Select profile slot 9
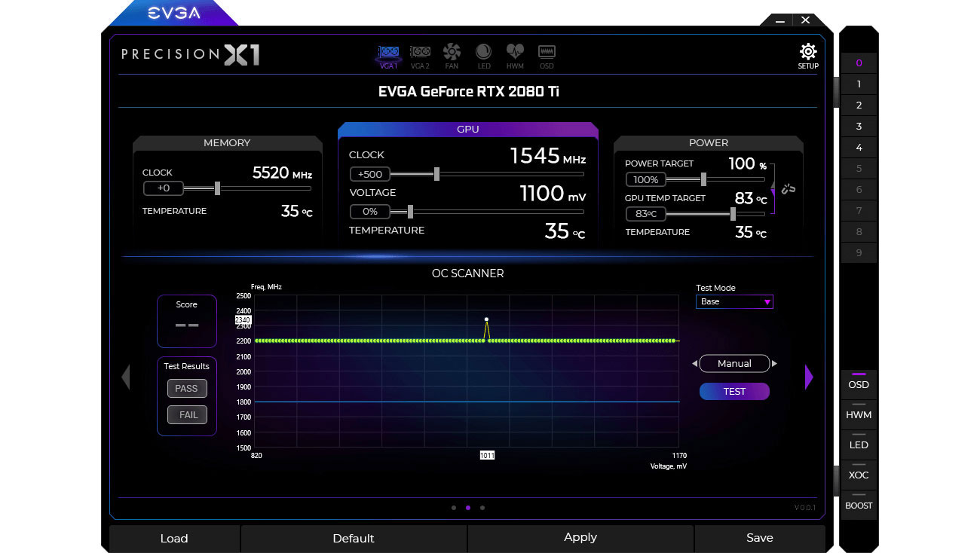 pos(859,253)
